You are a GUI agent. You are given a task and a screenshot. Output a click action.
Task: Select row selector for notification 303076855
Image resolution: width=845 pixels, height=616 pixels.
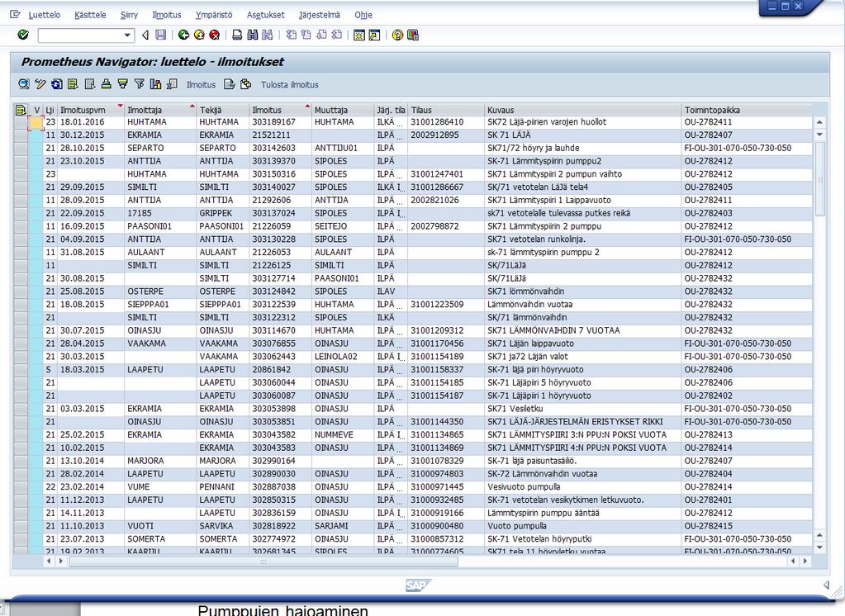coord(21,344)
